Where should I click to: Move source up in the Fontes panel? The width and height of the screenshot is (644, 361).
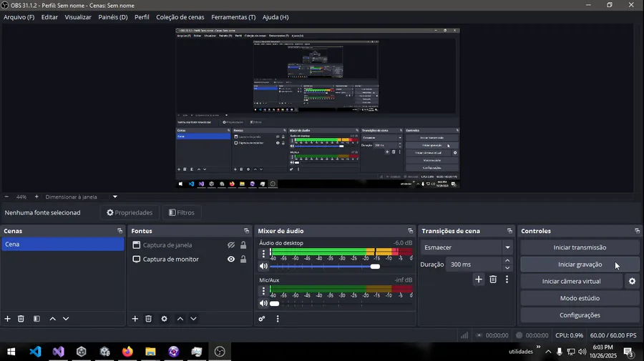[180, 319]
